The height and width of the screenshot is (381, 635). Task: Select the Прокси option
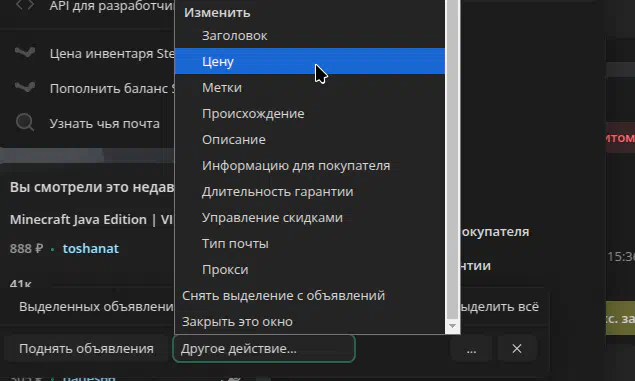(310, 269)
